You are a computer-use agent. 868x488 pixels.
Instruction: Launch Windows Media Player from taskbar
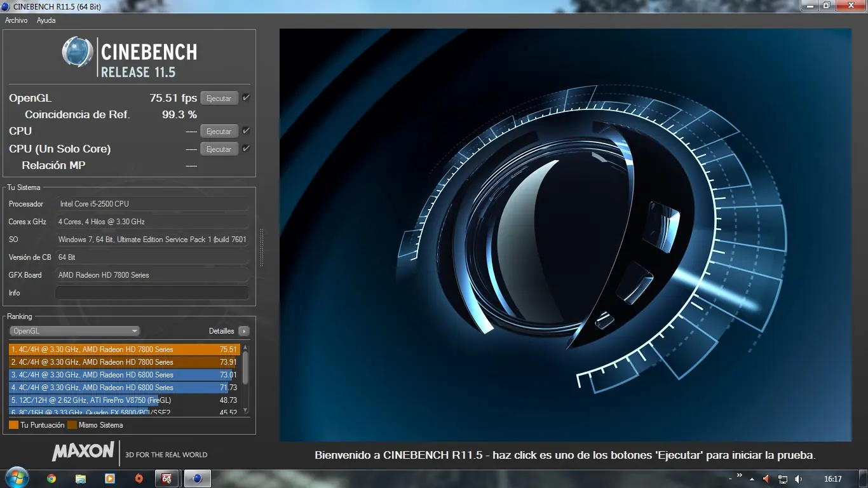[110, 478]
